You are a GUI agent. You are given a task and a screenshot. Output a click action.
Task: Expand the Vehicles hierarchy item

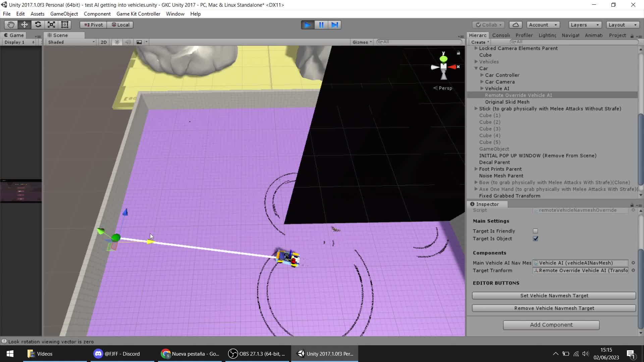click(476, 62)
